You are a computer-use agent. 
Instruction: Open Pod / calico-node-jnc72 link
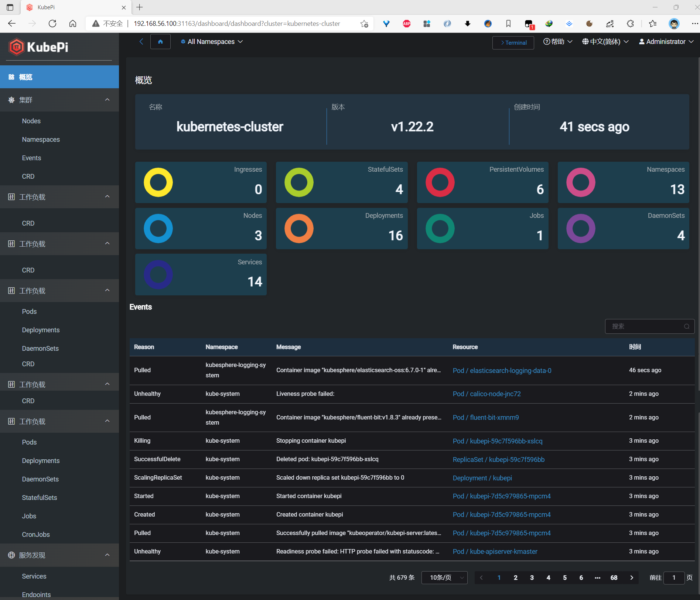486,394
